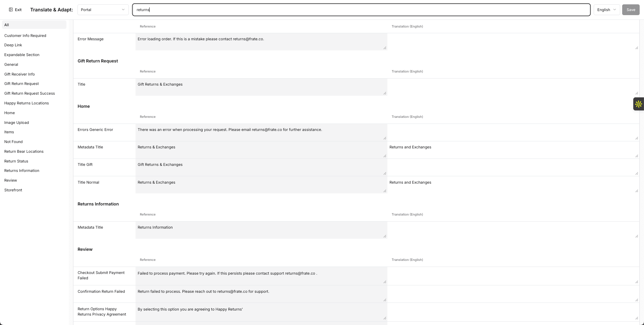Open the Portal dropdown selector

click(103, 10)
